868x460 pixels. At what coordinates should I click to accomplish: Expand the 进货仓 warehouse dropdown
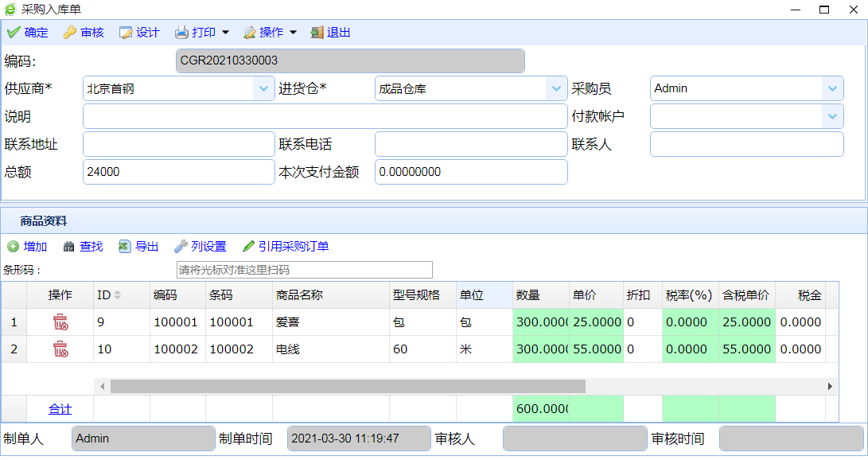(x=556, y=88)
